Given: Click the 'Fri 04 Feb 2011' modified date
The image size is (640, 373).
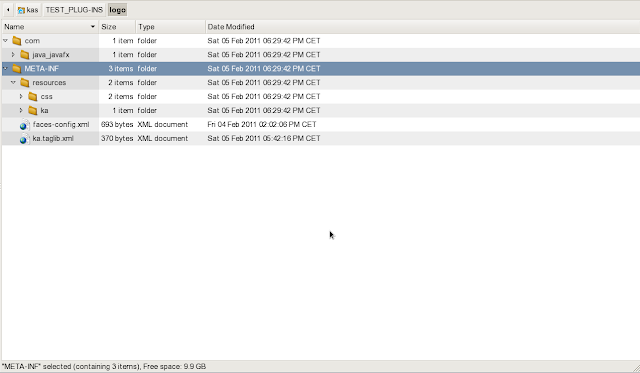Looking at the screenshot, I should [x=262, y=124].
